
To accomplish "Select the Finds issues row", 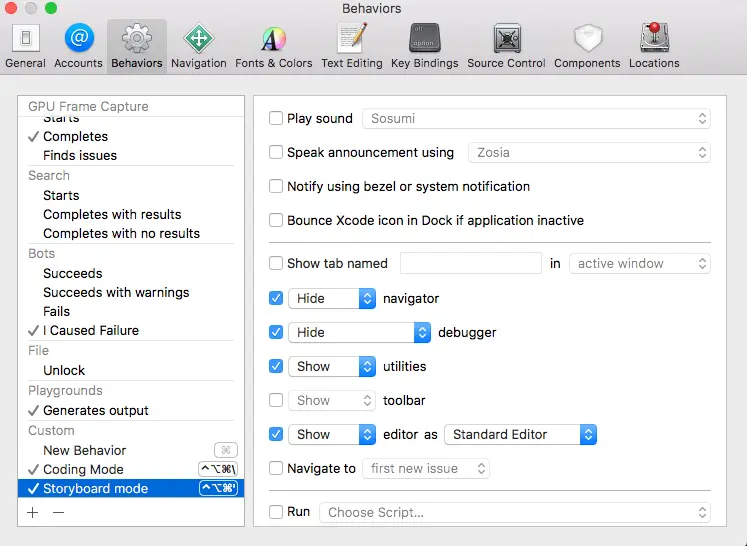I will [x=131, y=155].
